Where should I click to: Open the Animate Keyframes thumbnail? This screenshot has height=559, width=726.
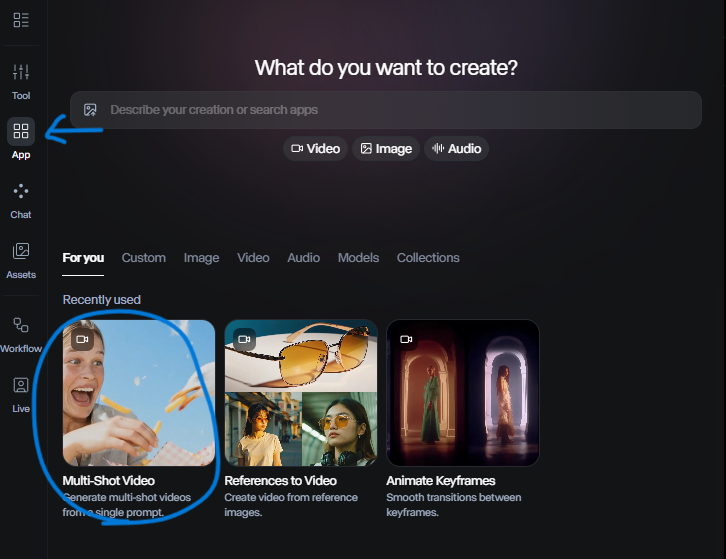click(x=463, y=393)
